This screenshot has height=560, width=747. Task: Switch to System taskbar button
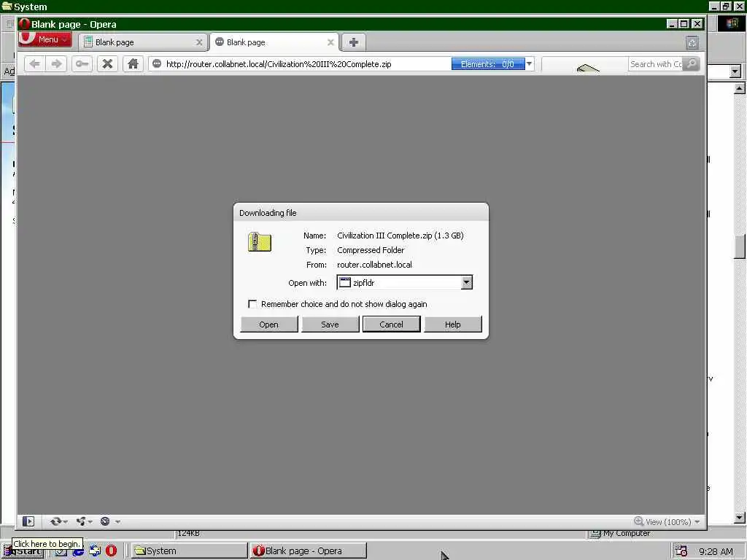click(x=189, y=551)
